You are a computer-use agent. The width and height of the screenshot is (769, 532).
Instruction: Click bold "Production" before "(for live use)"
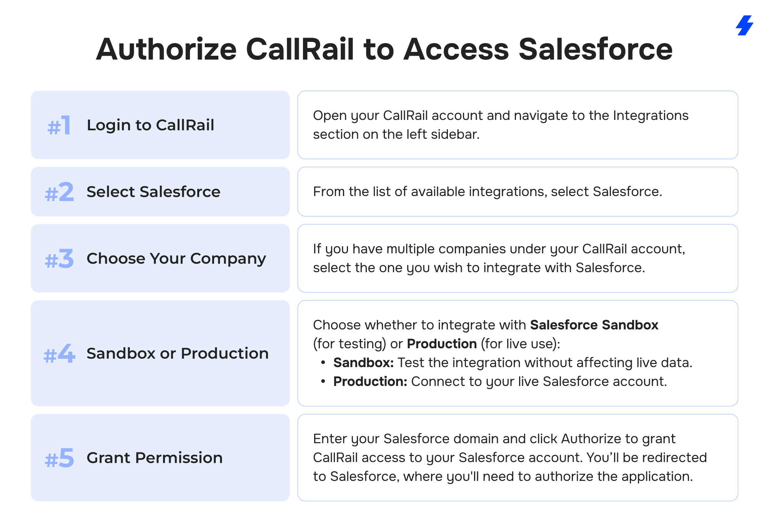coord(442,344)
